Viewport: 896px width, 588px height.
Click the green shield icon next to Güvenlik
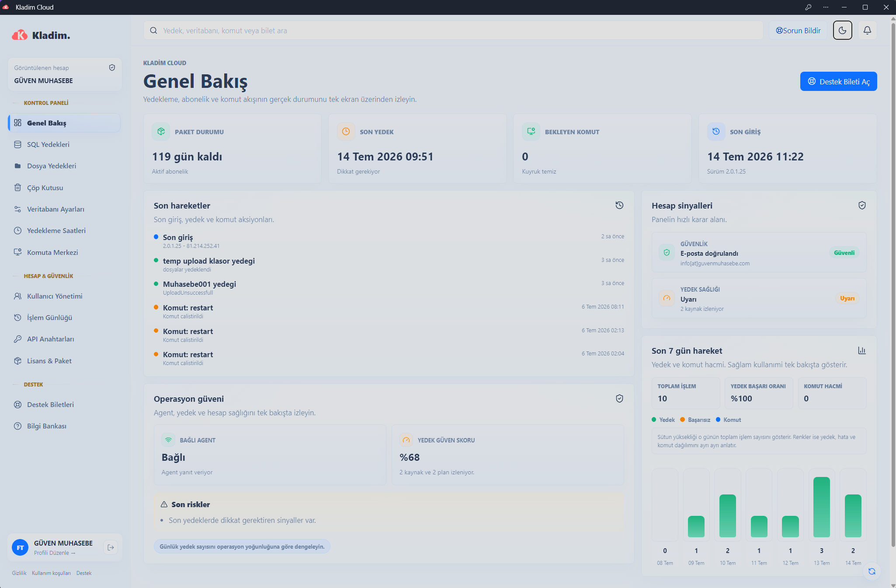coord(667,253)
